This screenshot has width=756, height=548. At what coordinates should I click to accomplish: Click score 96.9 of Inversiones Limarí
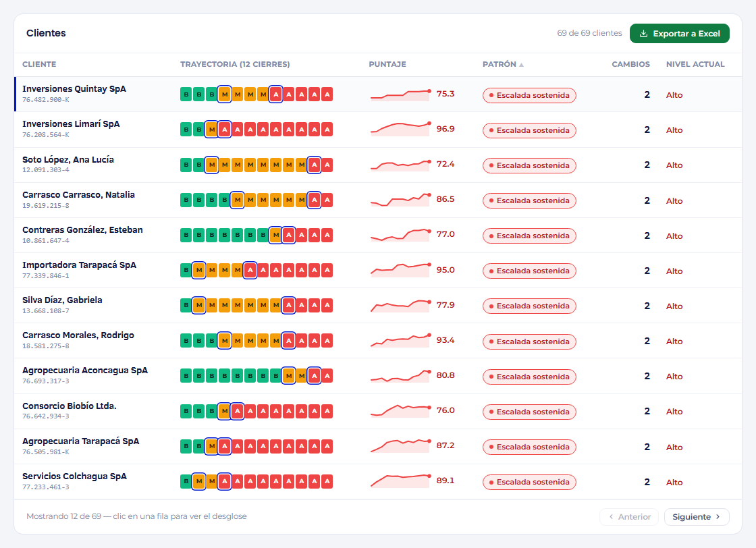(x=446, y=129)
